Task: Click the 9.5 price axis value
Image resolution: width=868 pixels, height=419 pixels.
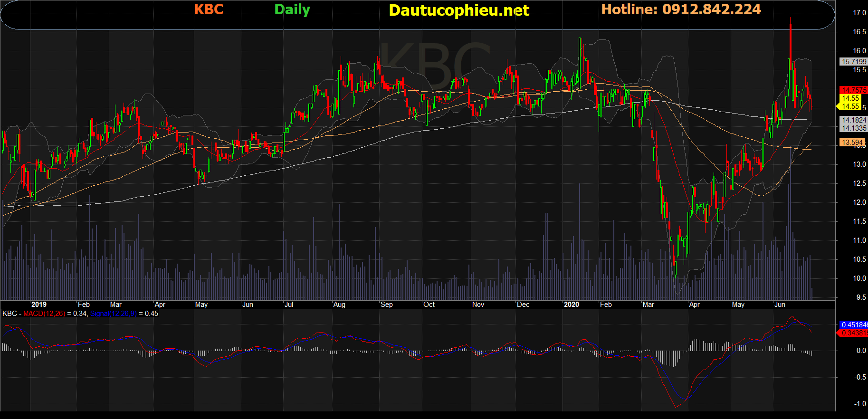Action: point(860,297)
